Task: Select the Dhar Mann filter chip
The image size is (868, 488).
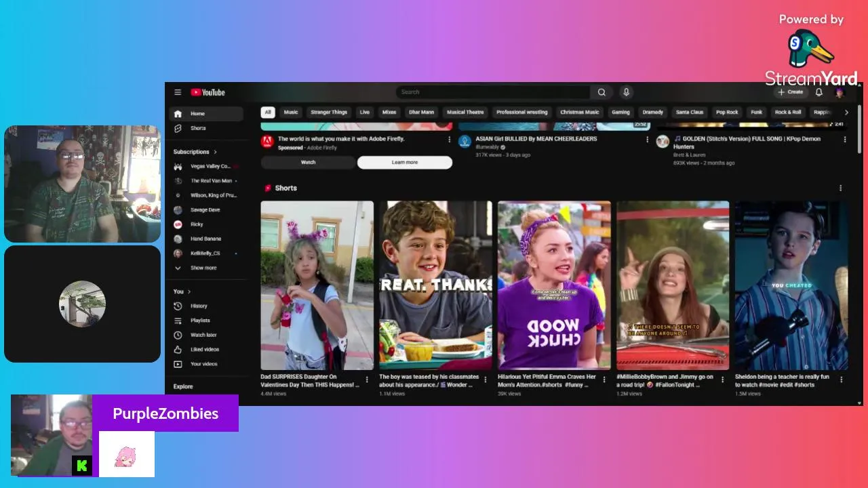Action: pos(421,113)
